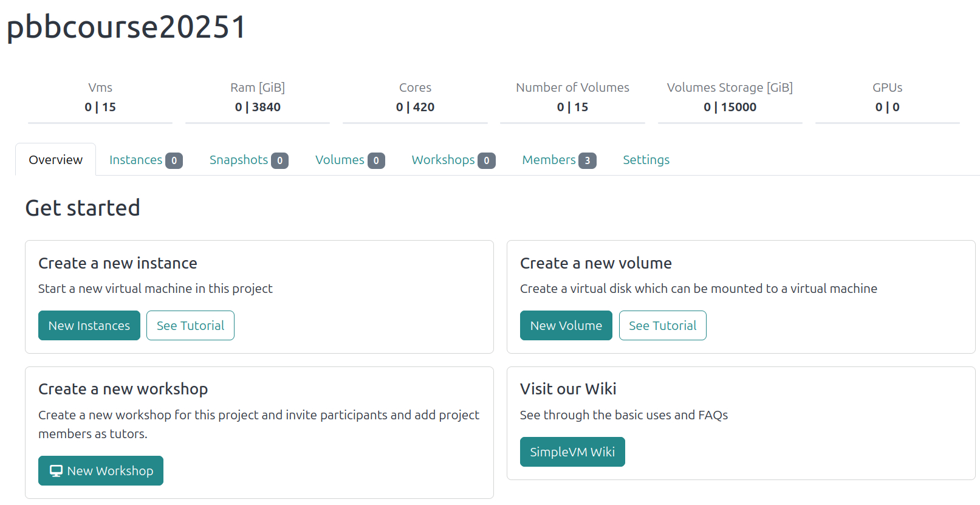
Task: Open the Workshops tab
Action: pos(443,160)
